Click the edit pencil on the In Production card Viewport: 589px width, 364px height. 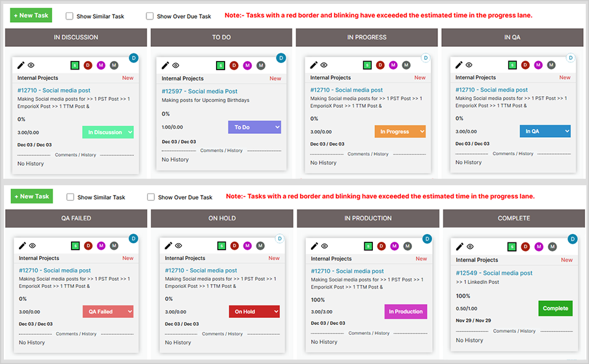pyautogui.click(x=314, y=246)
